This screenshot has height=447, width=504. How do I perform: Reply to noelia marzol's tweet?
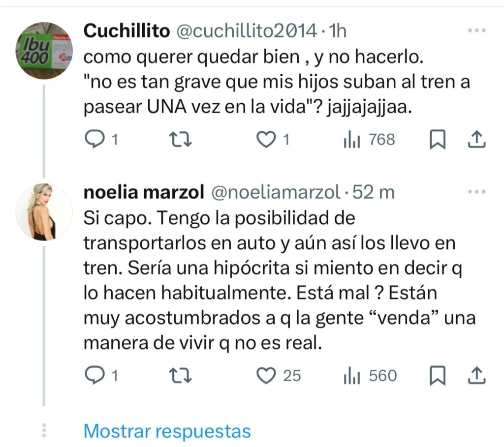tap(94, 376)
